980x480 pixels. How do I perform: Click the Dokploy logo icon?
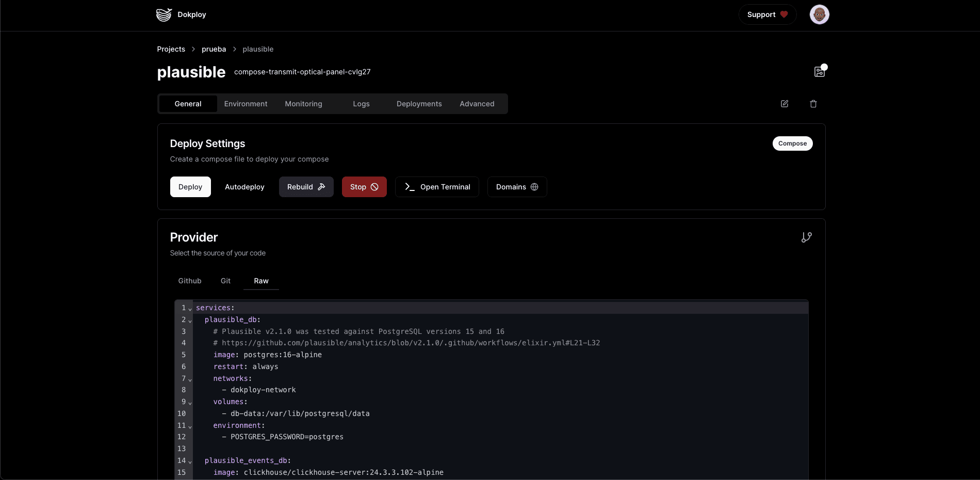(x=164, y=14)
